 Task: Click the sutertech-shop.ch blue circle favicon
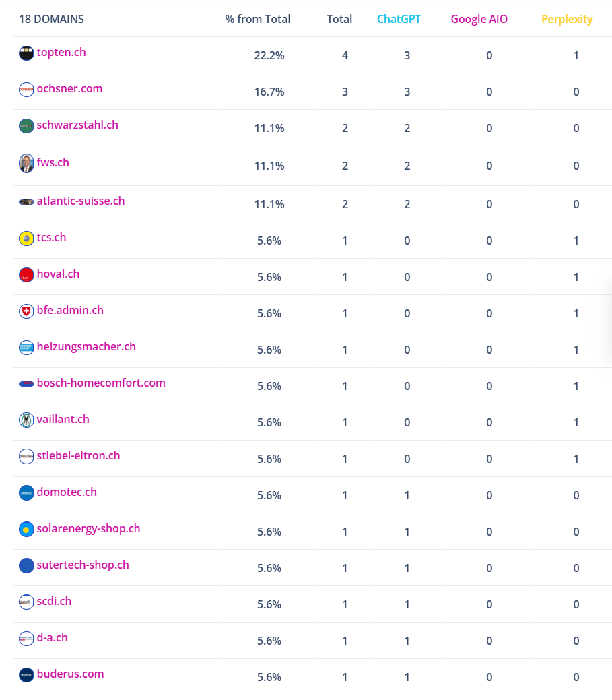26,566
